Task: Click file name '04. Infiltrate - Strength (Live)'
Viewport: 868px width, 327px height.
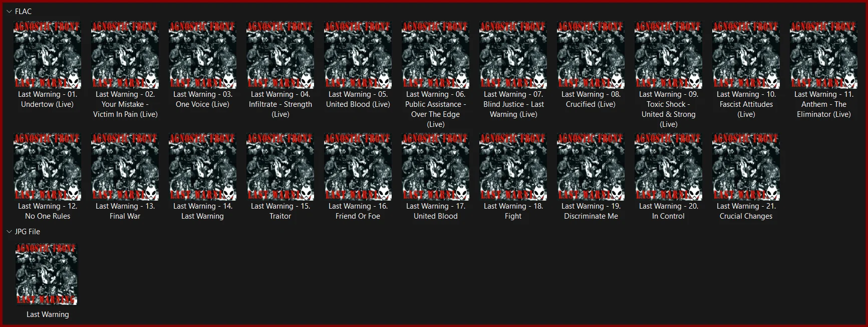Action: click(280, 104)
